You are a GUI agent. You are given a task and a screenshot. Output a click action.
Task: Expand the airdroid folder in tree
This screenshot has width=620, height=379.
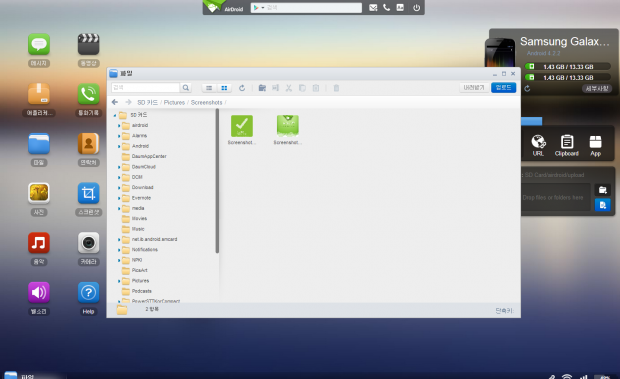119,125
